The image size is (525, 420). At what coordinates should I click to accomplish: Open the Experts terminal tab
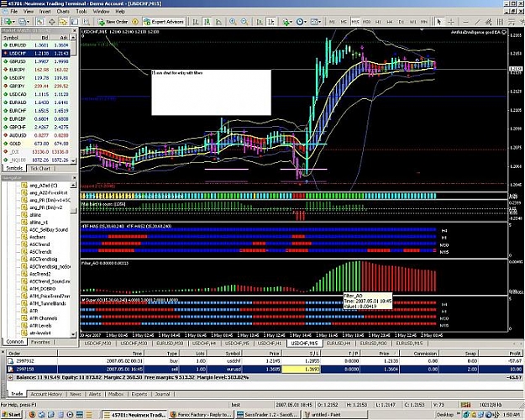pyautogui.click(x=139, y=394)
